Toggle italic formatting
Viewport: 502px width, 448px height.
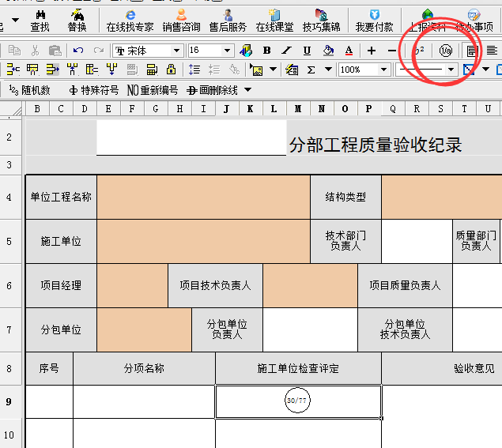286,51
